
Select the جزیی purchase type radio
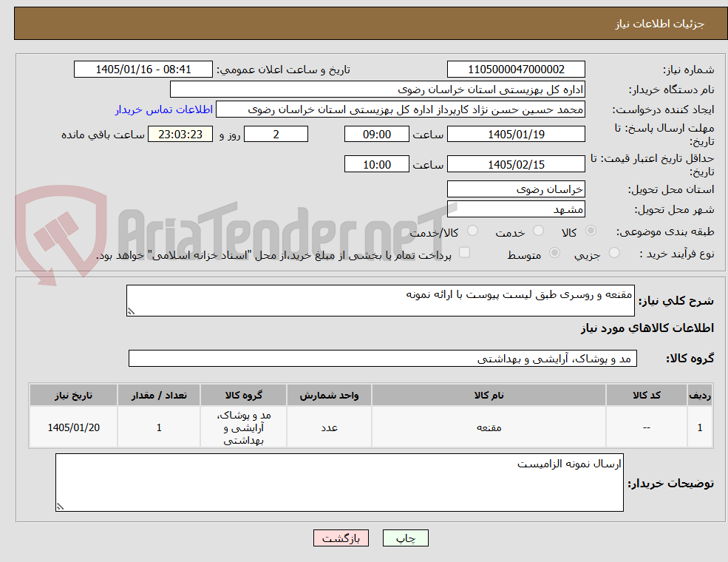pos(613,253)
